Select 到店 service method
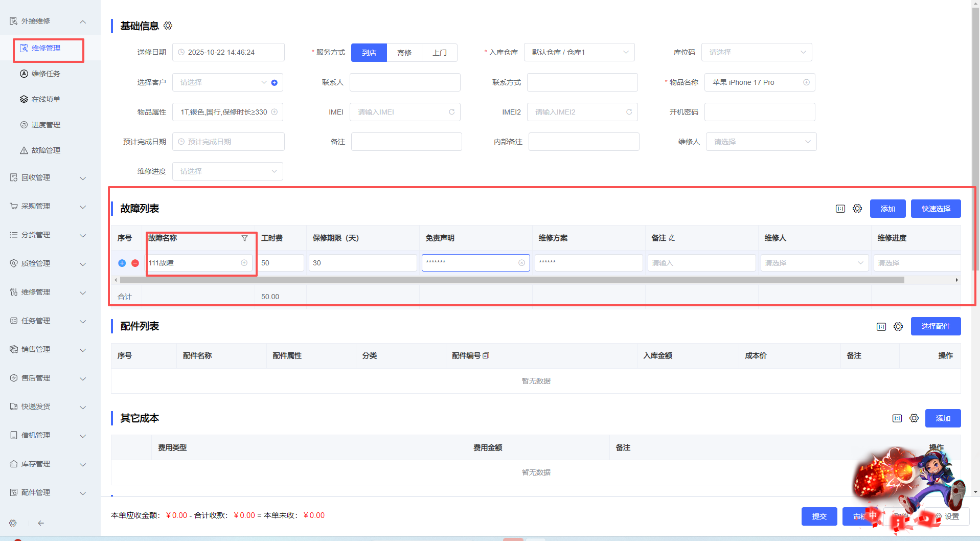 click(x=369, y=53)
